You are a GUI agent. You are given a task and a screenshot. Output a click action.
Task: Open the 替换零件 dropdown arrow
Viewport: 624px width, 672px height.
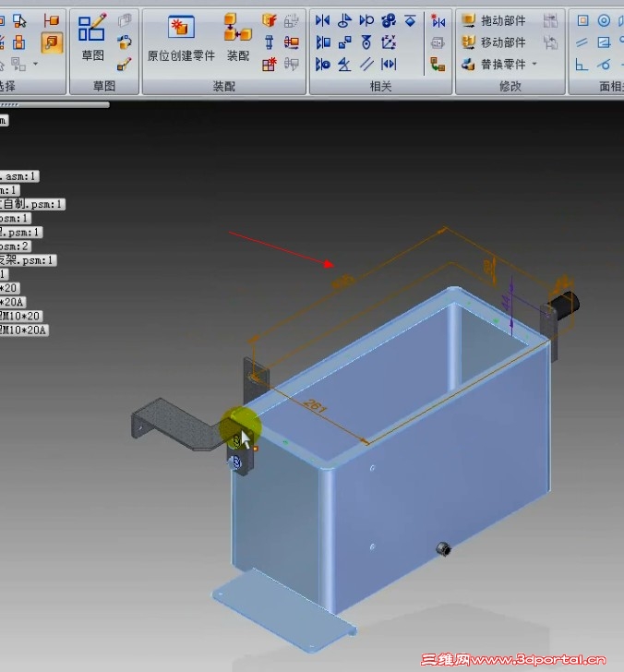(x=534, y=64)
